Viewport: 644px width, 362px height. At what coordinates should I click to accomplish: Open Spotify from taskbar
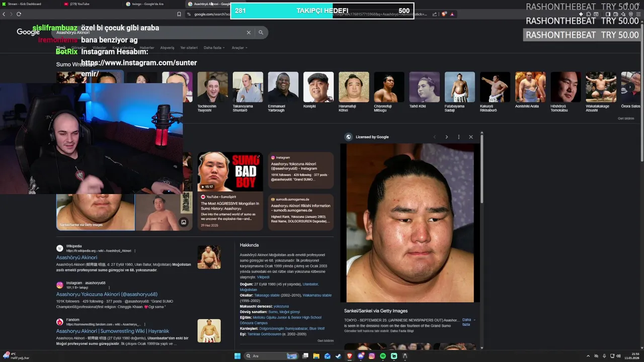pyautogui.click(x=383, y=356)
